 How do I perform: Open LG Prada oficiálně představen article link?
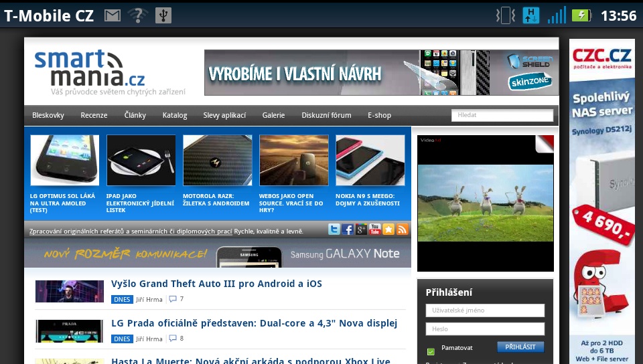tap(255, 323)
